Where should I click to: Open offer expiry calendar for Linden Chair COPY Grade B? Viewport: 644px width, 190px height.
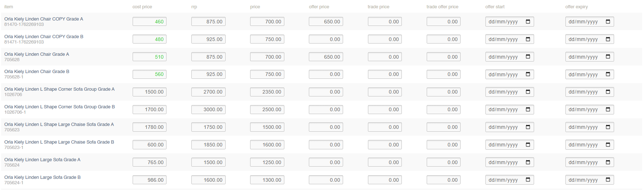[608, 39]
